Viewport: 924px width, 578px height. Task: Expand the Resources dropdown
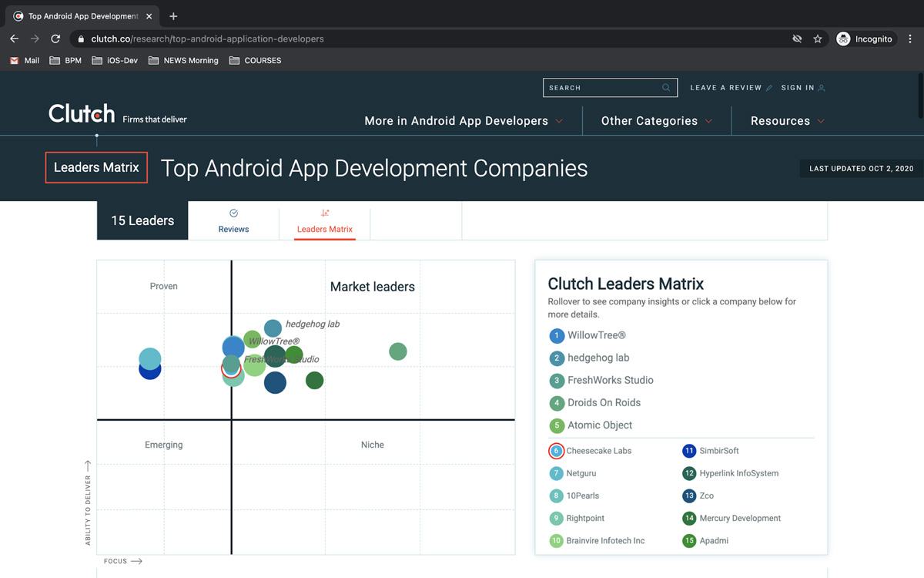[x=787, y=121]
